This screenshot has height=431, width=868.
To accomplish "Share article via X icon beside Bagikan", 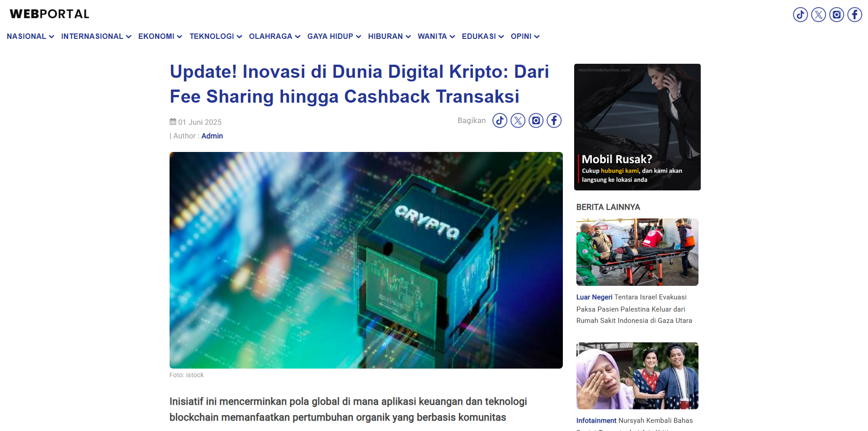I will click(x=518, y=121).
